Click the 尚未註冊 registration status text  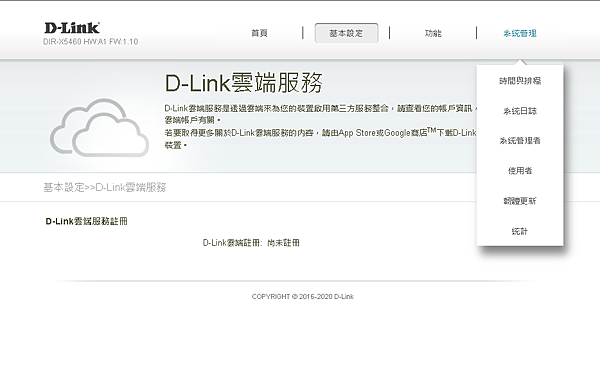click(x=283, y=243)
